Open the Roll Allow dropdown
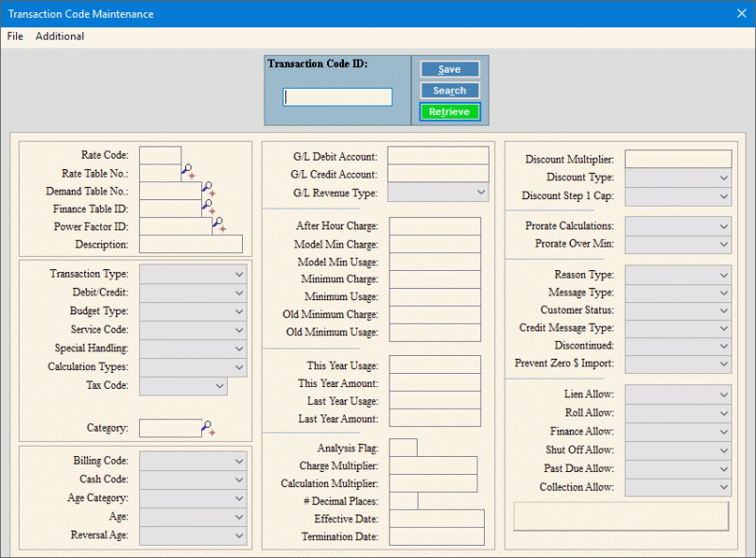 pyautogui.click(x=679, y=414)
